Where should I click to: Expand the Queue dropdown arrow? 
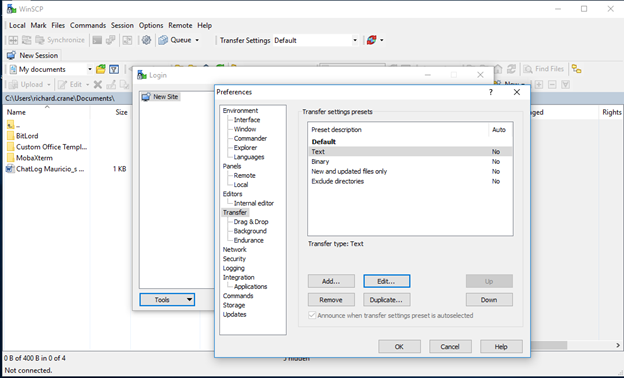coord(197,40)
